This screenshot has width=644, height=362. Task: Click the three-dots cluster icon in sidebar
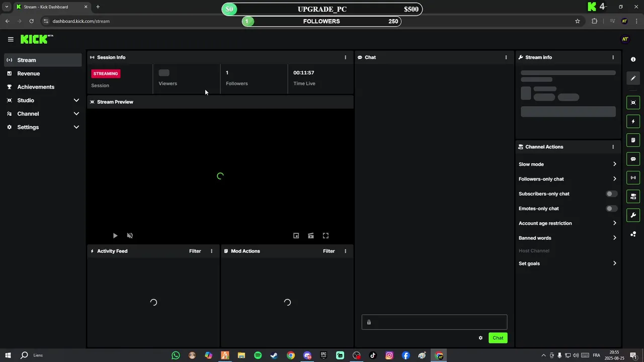click(x=633, y=234)
